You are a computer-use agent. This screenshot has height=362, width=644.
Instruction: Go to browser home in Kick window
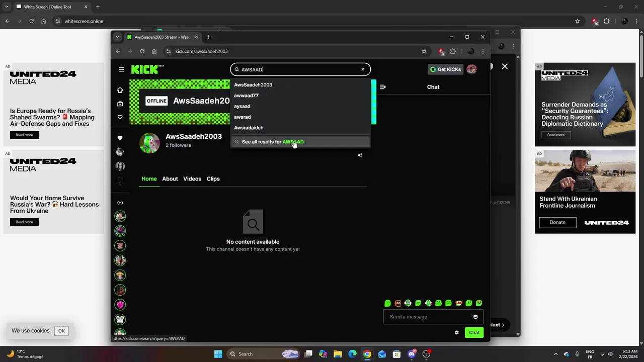[x=154, y=51]
